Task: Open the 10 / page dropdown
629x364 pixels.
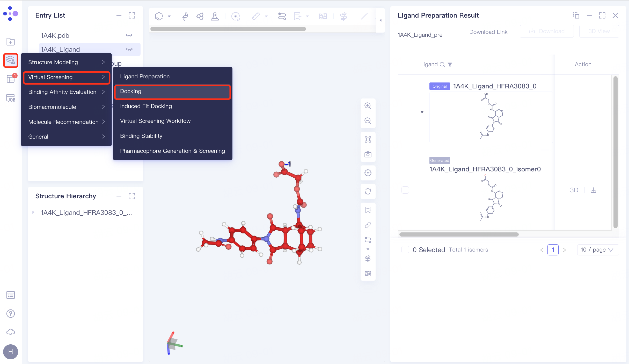Action: pyautogui.click(x=598, y=250)
